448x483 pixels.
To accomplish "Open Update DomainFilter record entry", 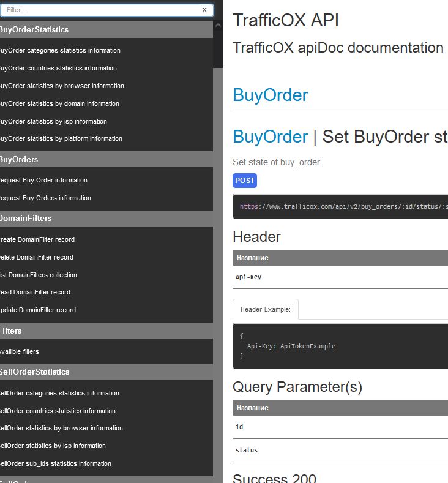I will tap(38, 310).
